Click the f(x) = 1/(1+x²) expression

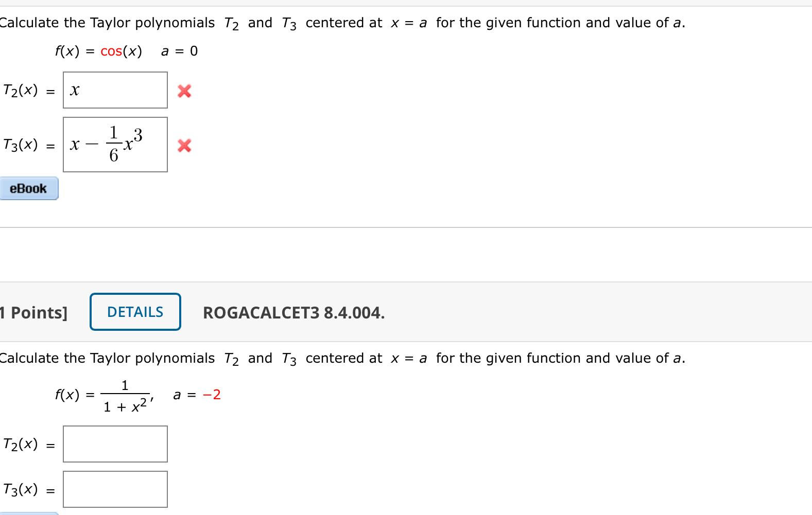point(103,394)
